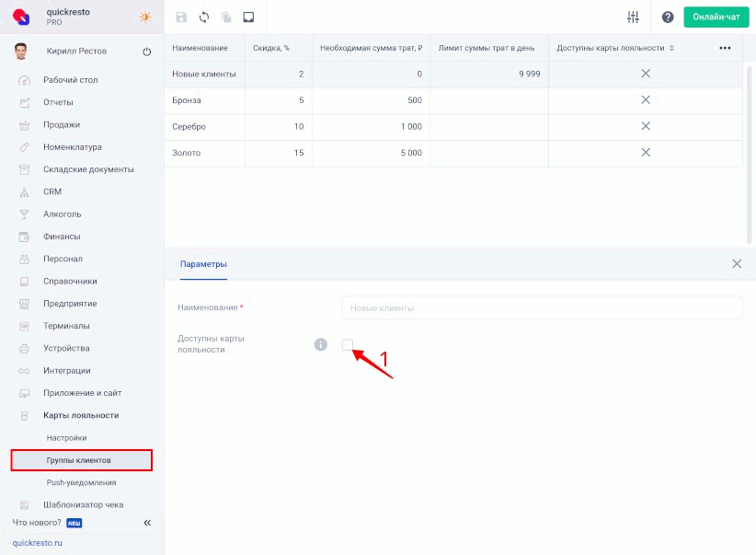The height and width of the screenshot is (555, 756).
Task: Open Отчеты section in sidebar
Action: (x=58, y=102)
